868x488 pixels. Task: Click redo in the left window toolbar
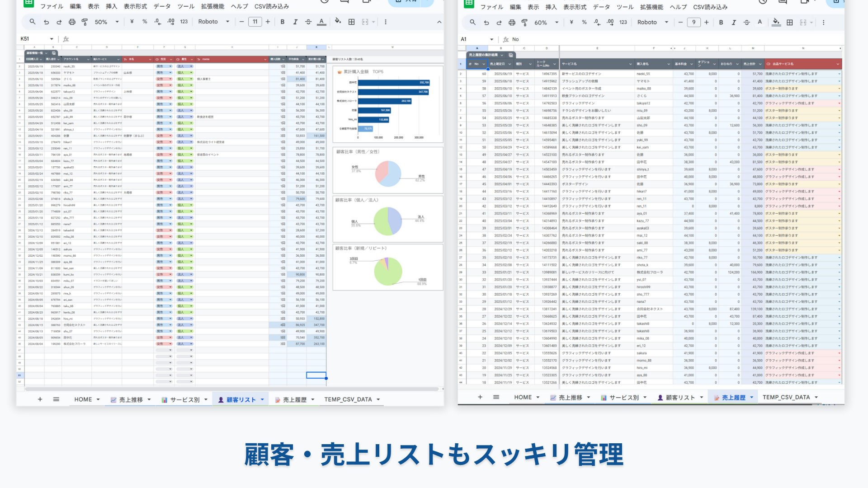[x=59, y=22]
